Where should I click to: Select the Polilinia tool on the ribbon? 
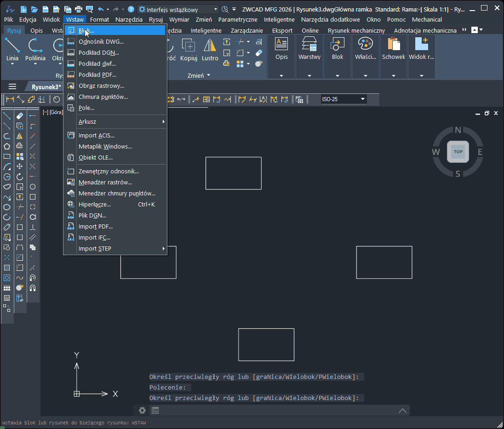pos(35,51)
